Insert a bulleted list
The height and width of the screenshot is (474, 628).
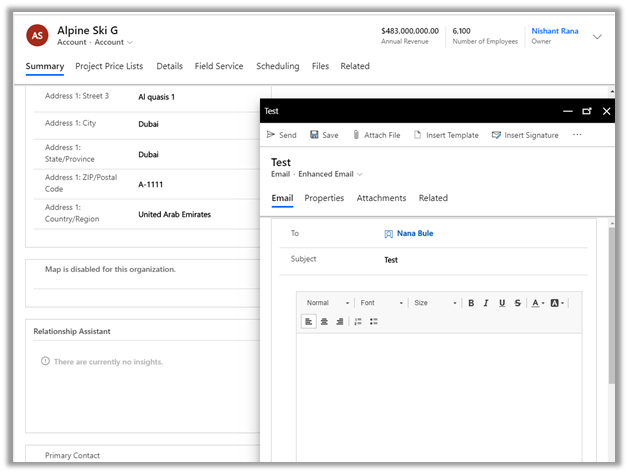[x=373, y=321]
